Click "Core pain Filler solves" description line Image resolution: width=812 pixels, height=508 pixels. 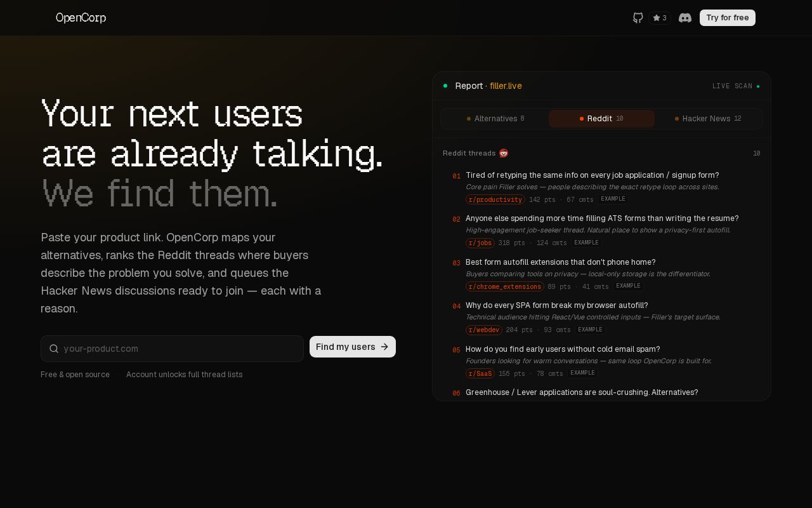593,187
